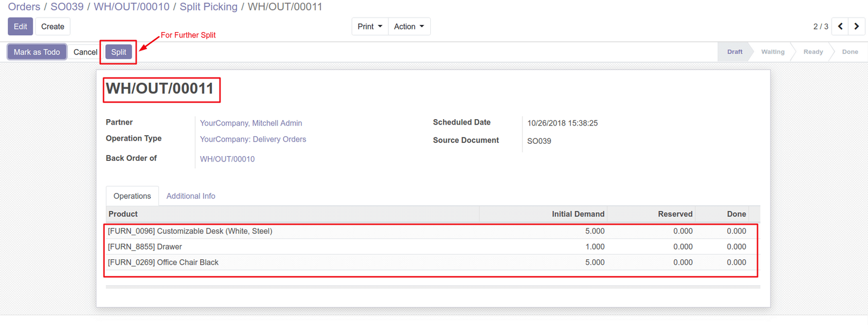Select the Operations tab

tap(132, 196)
